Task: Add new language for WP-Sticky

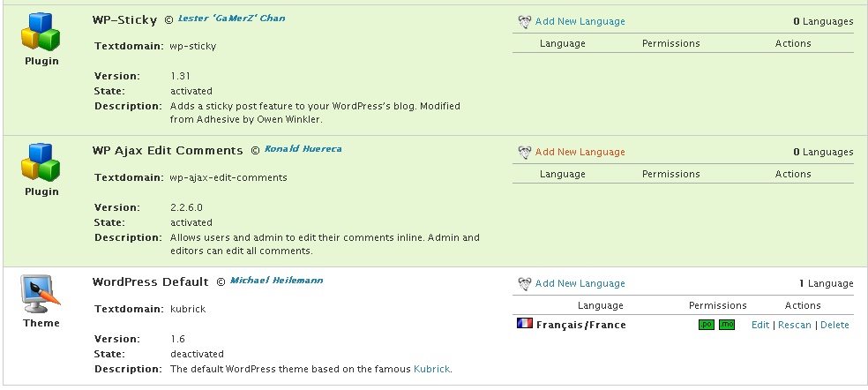Action: (580, 21)
